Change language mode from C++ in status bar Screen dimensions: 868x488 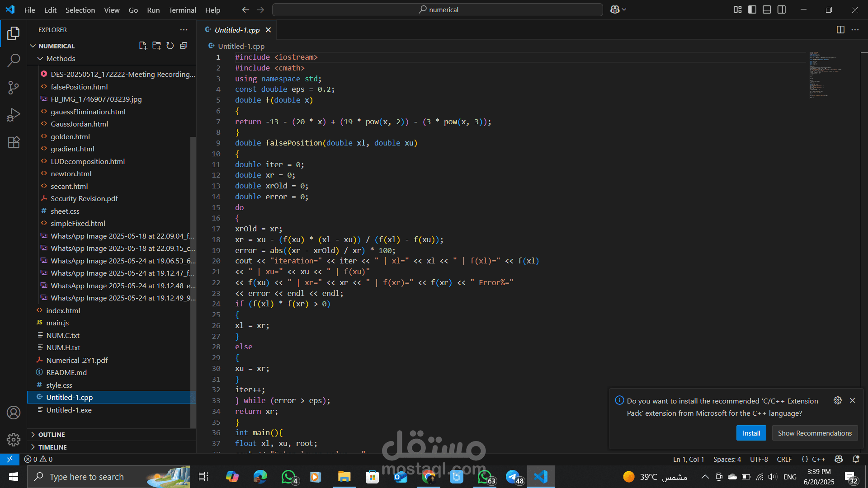point(819,459)
